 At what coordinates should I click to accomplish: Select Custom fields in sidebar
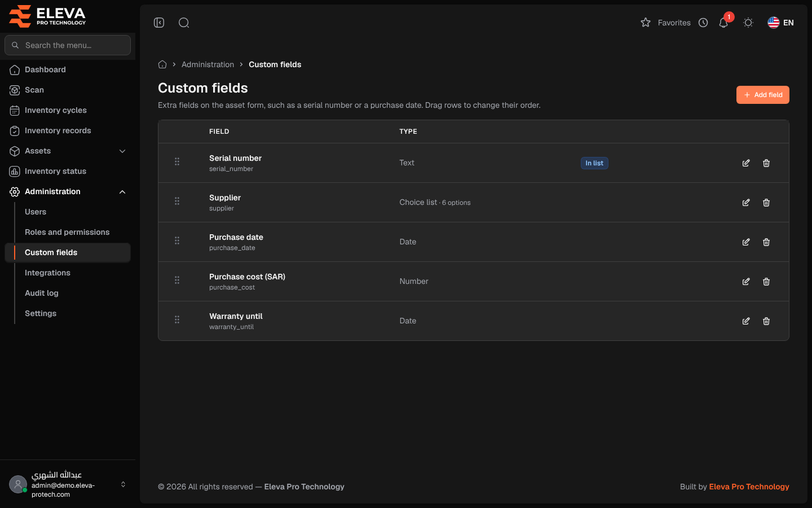pos(68,252)
